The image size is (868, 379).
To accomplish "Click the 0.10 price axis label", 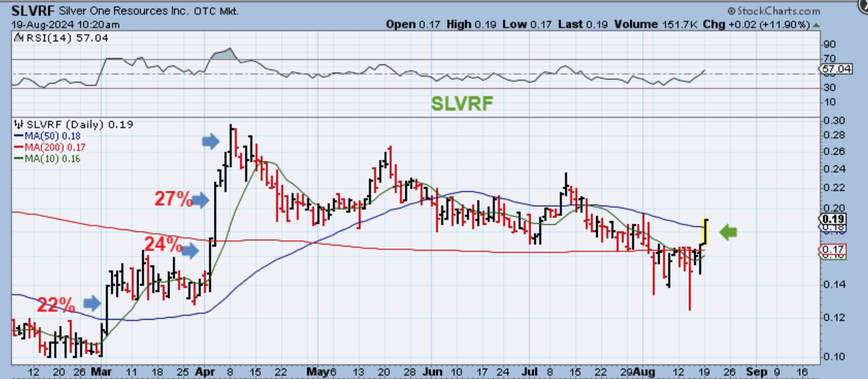I will (833, 357).
